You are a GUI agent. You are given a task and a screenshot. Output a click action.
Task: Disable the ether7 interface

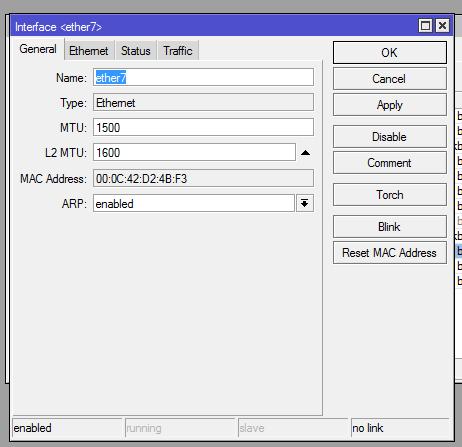coord(390,137)
